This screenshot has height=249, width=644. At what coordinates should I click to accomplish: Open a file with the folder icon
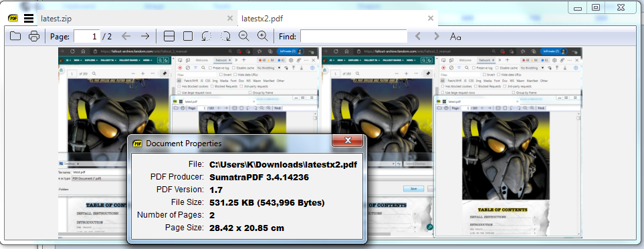pos(15,36)
